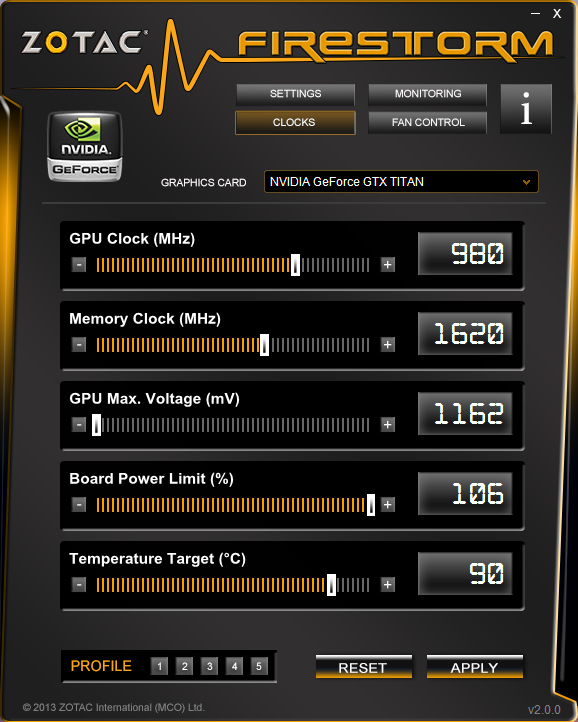Viewport: 578px width, 722px height.
Task: Click the NVIDIA GeForce logo badge
Action: pyautogui.click(x=85, y=146)
